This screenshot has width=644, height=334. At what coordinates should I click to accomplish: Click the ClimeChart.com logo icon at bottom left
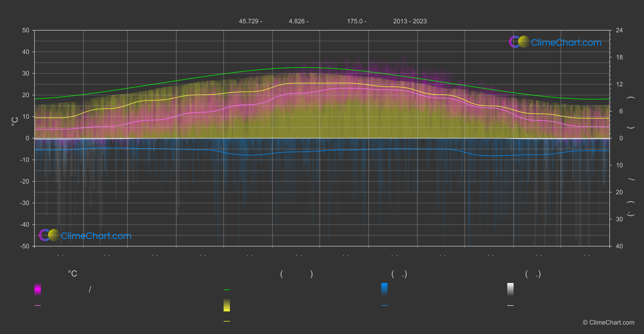pyautogui.click(x=50, y=235)
